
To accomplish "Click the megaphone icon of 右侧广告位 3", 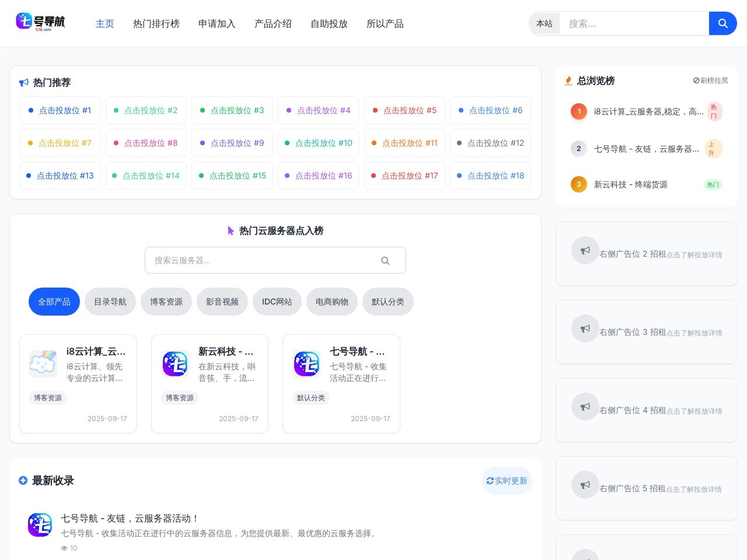I will 585,328.
